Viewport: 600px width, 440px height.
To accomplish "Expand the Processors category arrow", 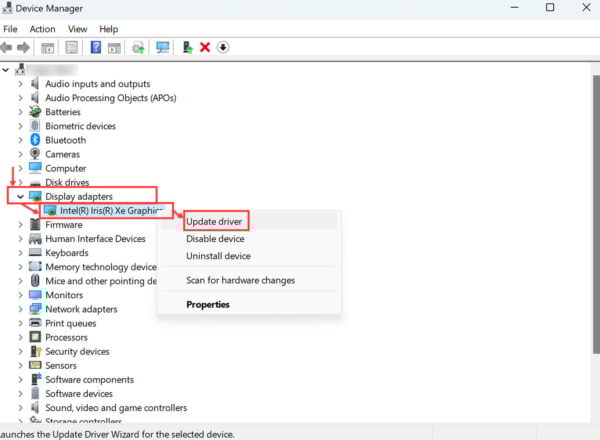I will click(20, 338).
